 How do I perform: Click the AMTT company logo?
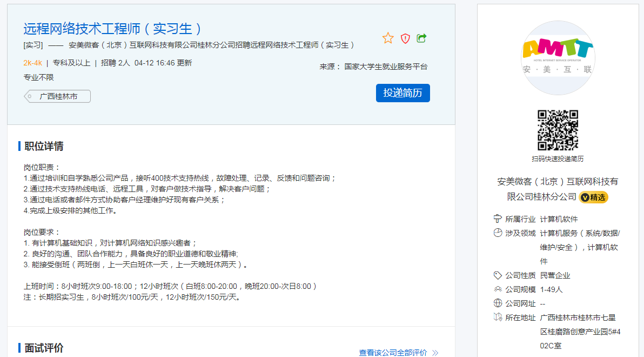(558, 58)
